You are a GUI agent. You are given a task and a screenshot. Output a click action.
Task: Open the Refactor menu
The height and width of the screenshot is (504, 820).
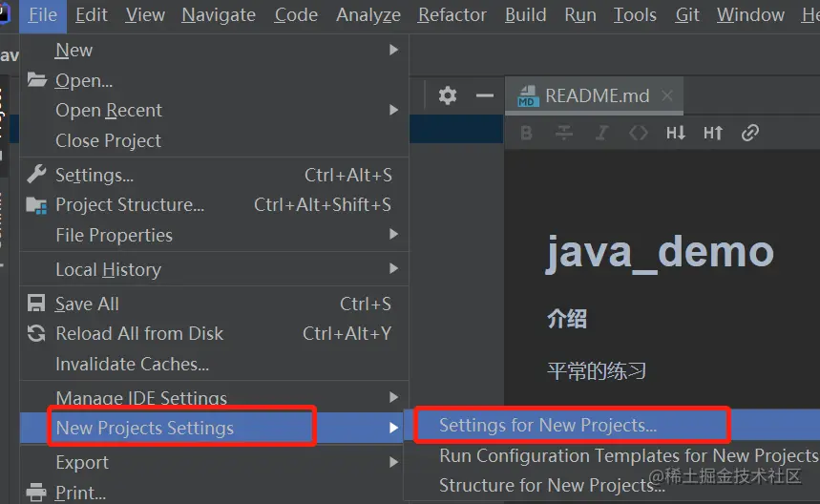tap(452, 14)
